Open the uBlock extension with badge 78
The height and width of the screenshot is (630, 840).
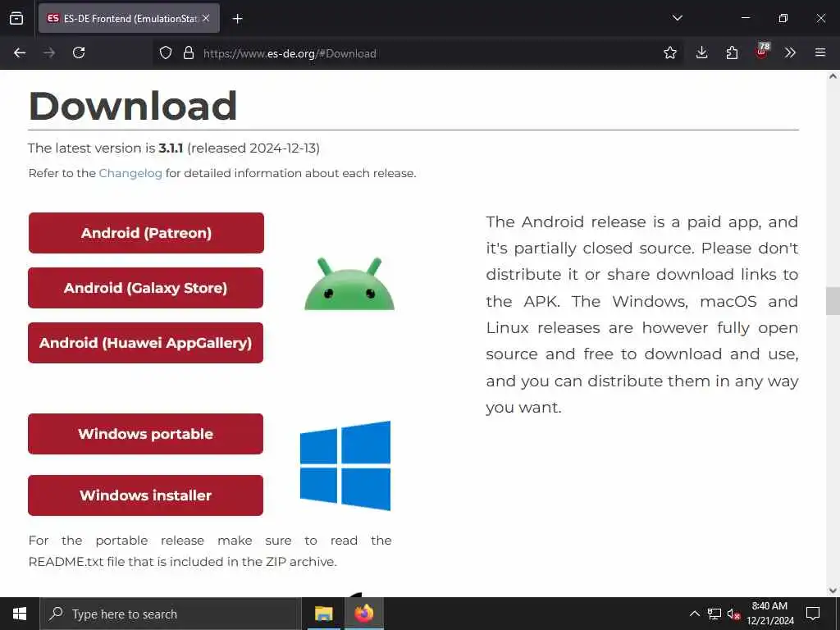tap(762, 52)
